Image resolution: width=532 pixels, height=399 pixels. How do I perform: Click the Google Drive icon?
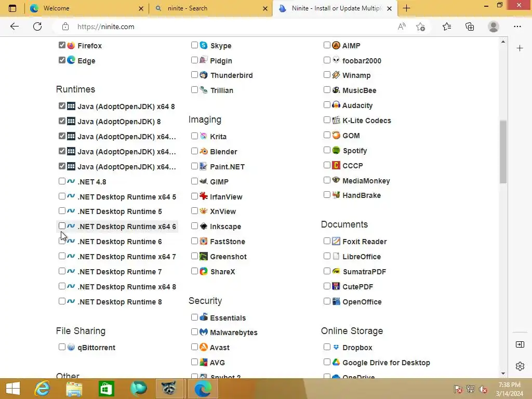[336, 362]
